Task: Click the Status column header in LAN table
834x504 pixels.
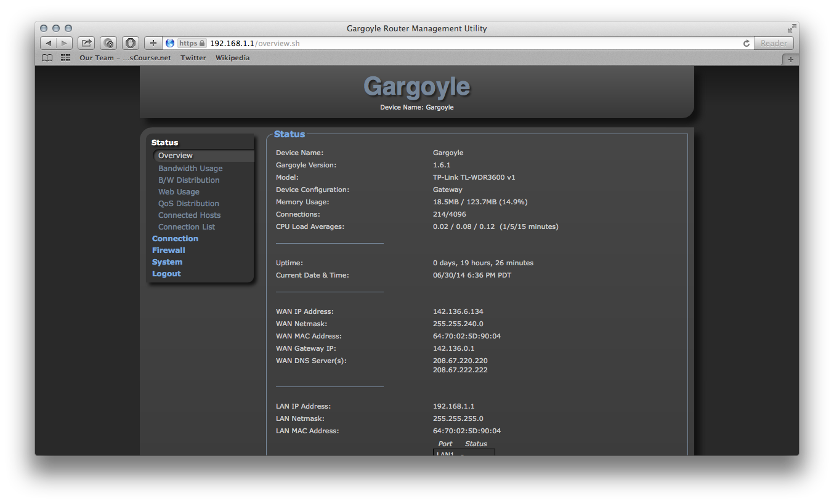Action: pyautogui.click(x=476, y=444)
